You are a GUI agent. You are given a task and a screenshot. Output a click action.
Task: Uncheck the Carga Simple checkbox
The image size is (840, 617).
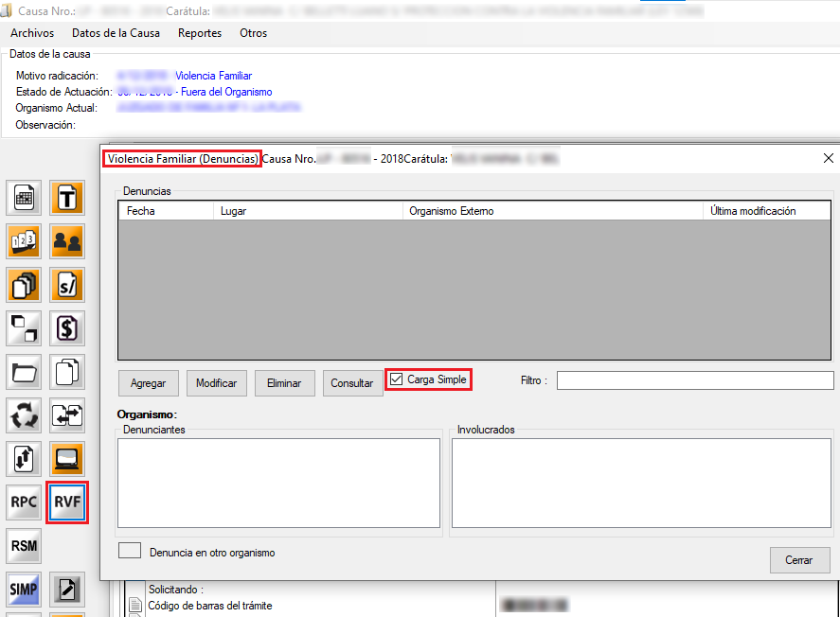coord(397,379)
